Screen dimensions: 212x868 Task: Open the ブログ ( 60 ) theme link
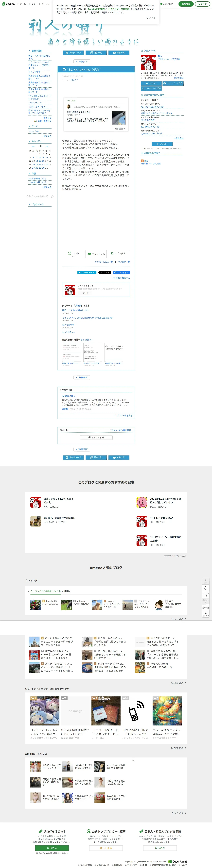34,131
